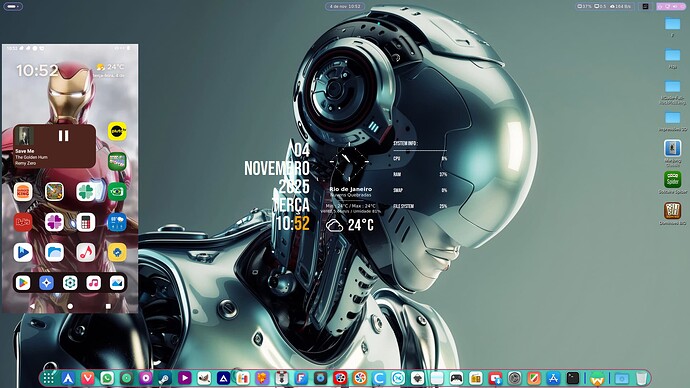Open the app grid launcher in the dock
Viewport: 690px width, 388px height.
click(49, 378)
